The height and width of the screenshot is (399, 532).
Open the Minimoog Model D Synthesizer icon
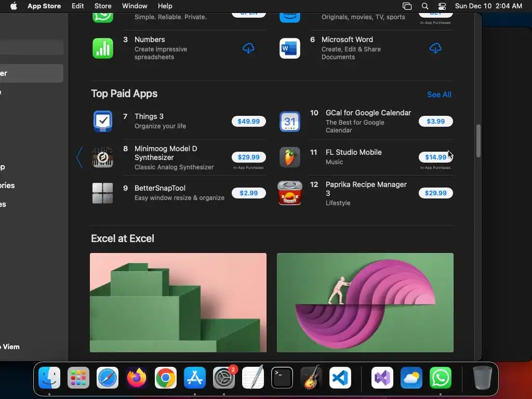point(103,157)
